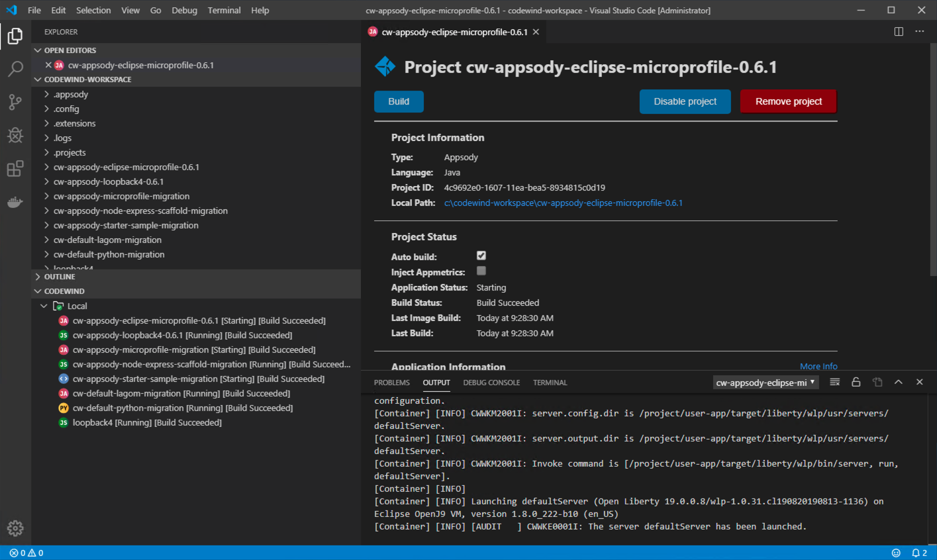937x560 pixels.
Task: Open the Search view in the activity bar
Action: pyautogui.click(x=15, y=69)
